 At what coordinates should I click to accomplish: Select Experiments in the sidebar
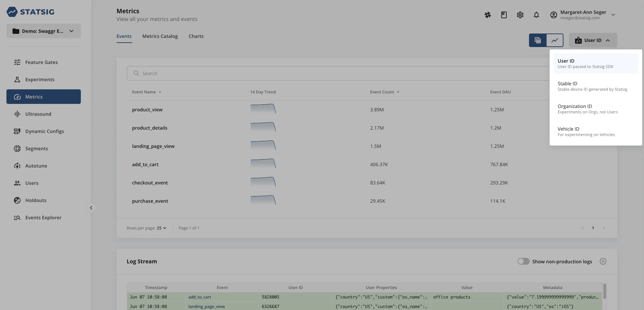(x=40, y=79)
